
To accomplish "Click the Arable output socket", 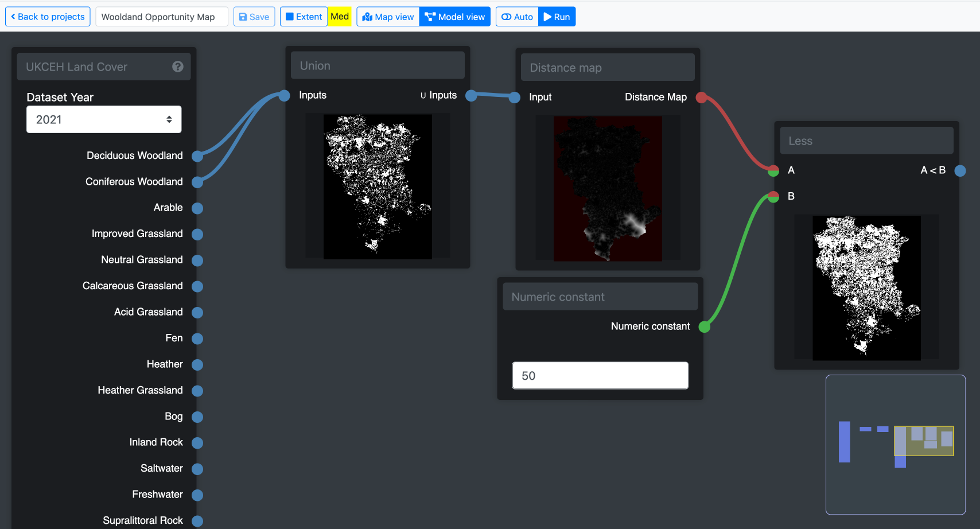I will tap(197, 208).
